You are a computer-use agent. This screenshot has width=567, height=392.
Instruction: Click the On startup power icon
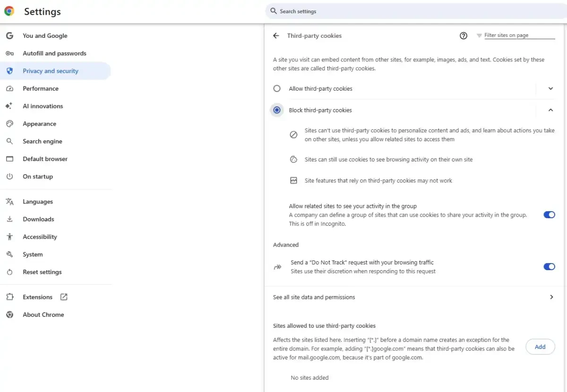point(9,177)
